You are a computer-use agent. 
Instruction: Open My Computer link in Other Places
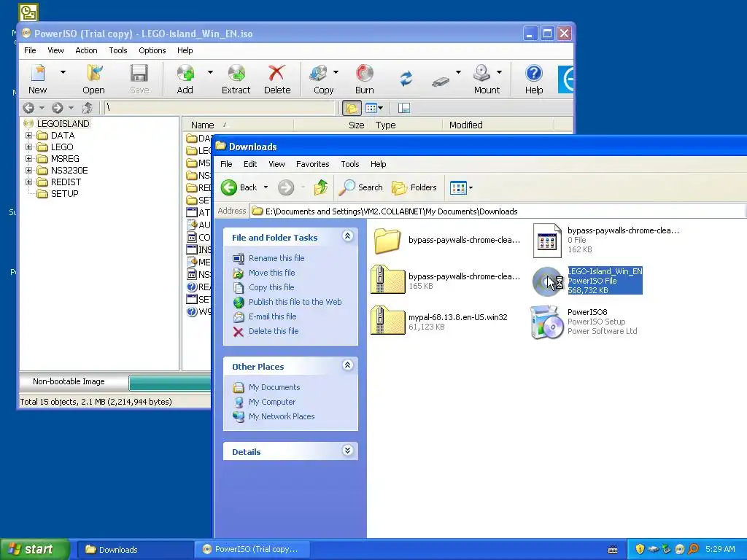tap(272, 402)
